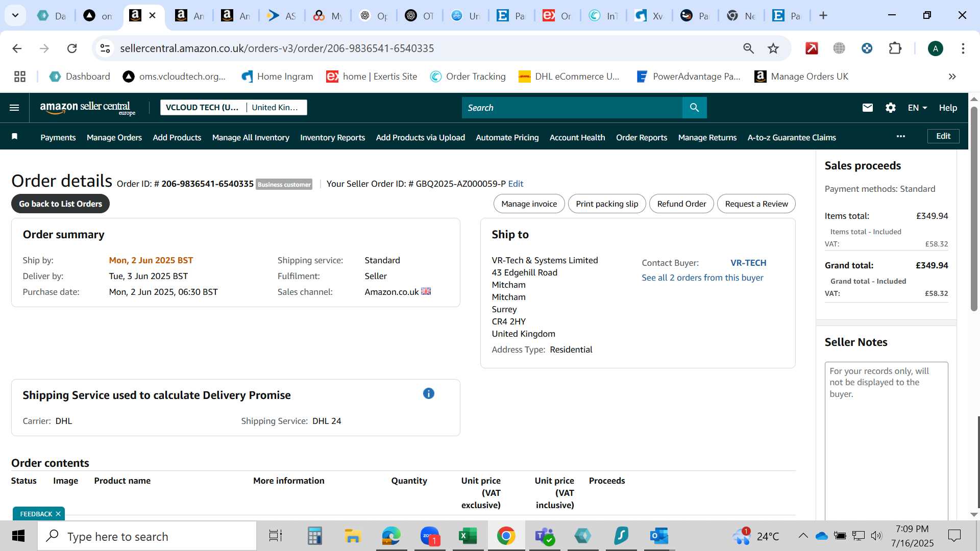Open Microsoft Teams from the taskbar
Screen dimensions: 980x551
(x=544, y=536)
